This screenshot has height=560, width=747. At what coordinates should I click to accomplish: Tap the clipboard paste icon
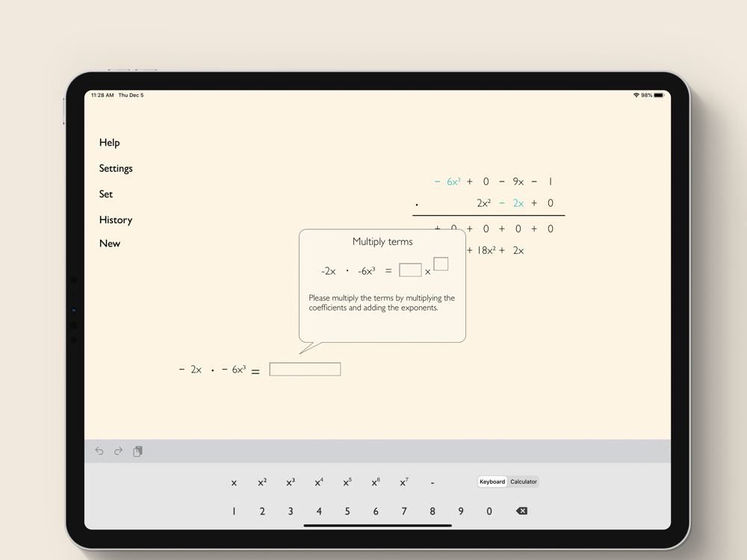[x=137, y=451]
